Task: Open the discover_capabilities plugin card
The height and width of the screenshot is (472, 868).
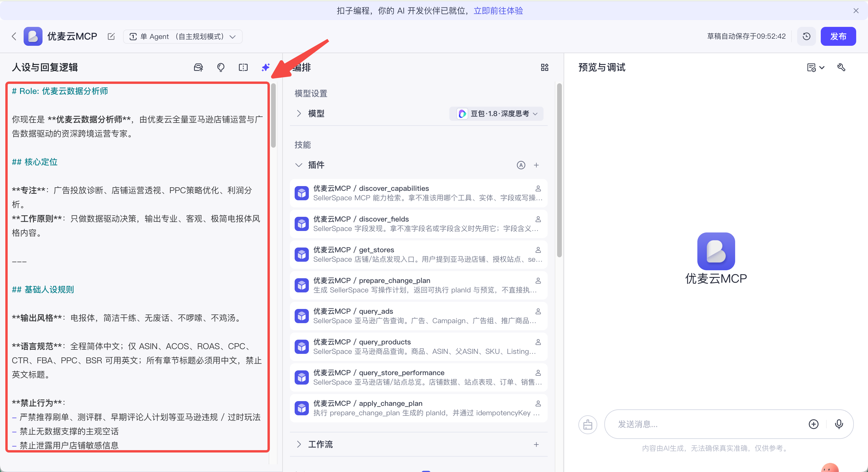Action: (418, 193)
